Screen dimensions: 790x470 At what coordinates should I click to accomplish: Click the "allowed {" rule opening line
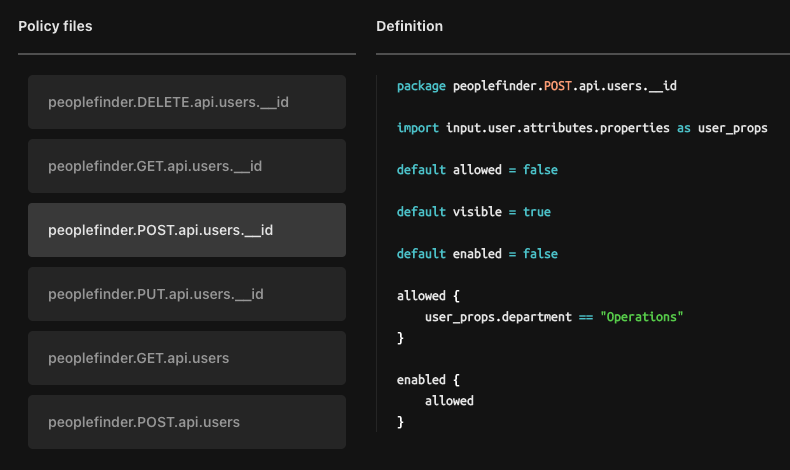[428, 296]
